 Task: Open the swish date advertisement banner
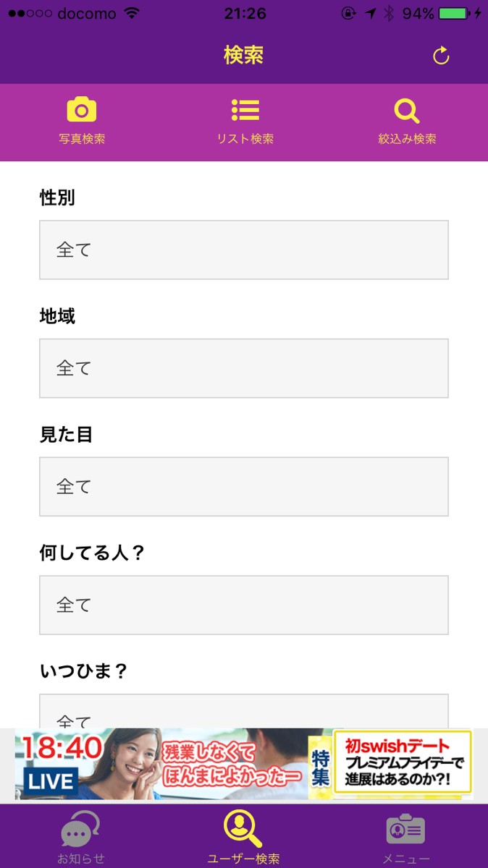point(244,765)
